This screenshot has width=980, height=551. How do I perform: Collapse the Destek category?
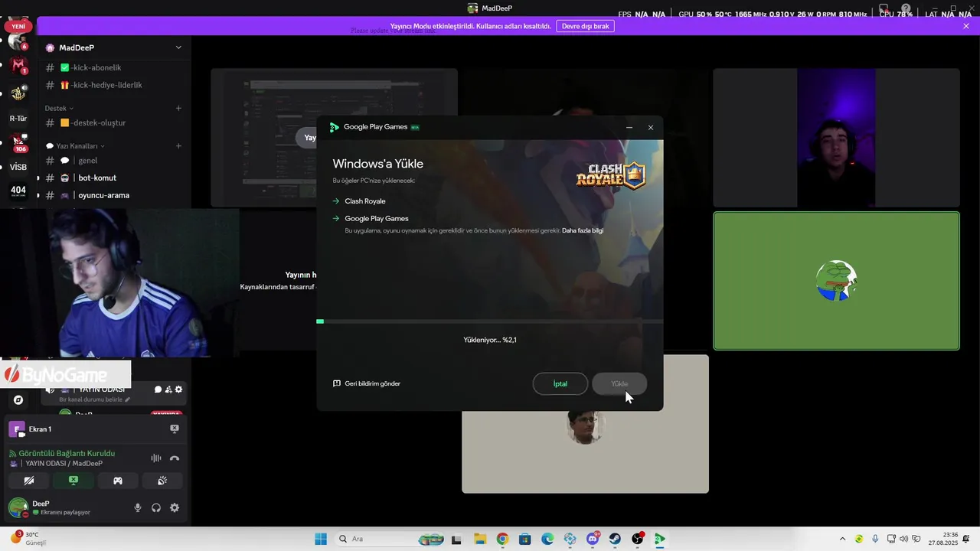pyautogui.click(x=59, y=108)
